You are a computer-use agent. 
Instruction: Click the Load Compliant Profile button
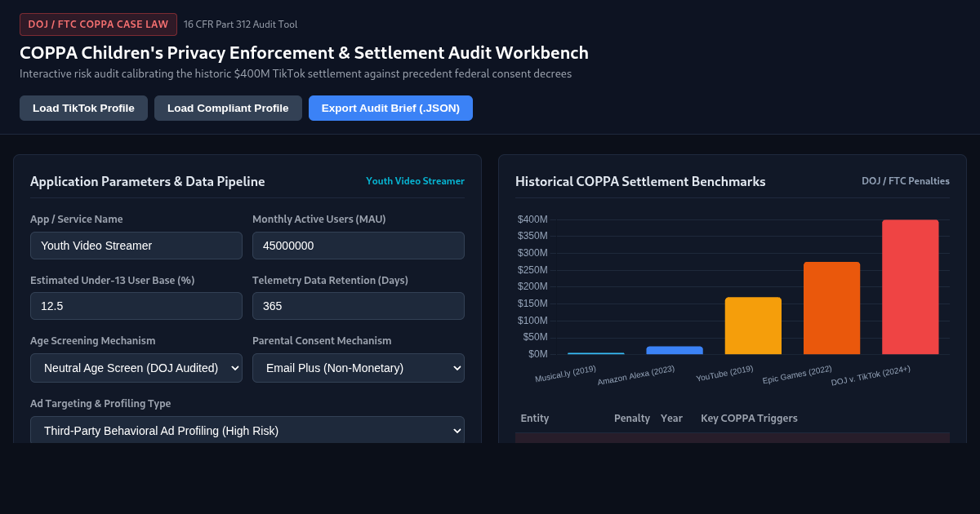[x=228, y=108]
